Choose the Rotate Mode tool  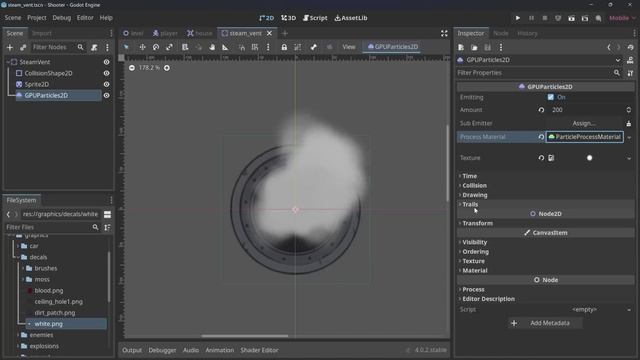(x=156, y=47)
